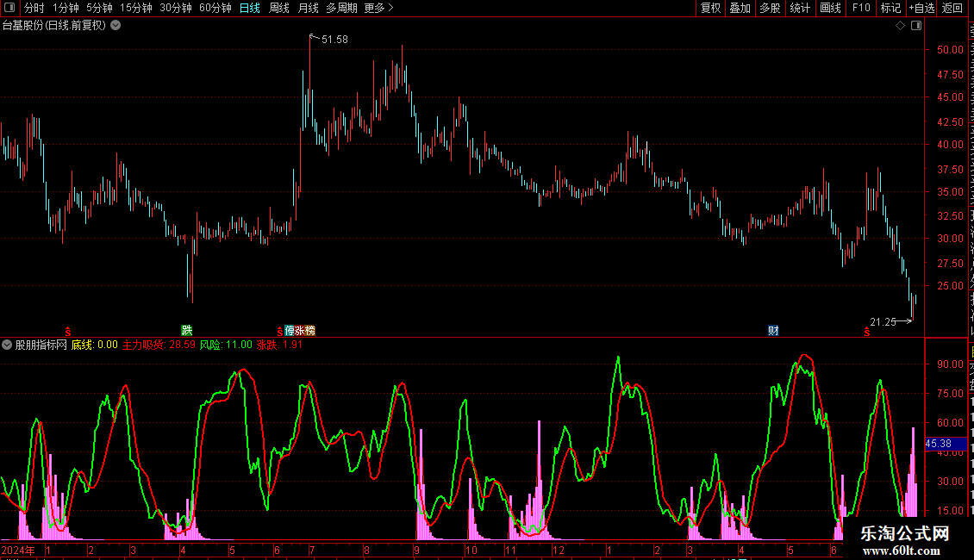Click the red S marker near June
The image size is (974, 560).
(866, 333)
